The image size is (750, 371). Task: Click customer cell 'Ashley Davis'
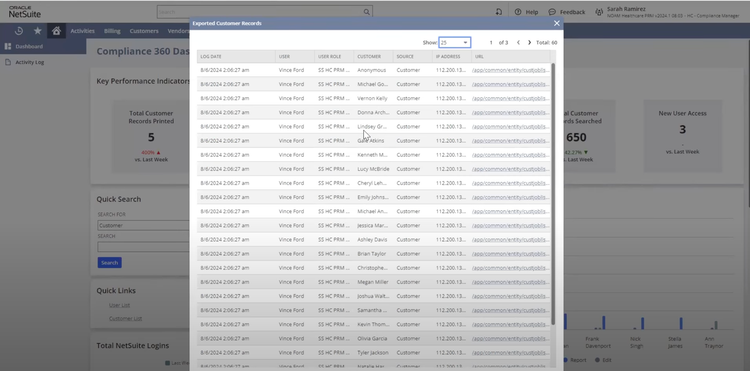pyautogui.click(x=372, y=240)
